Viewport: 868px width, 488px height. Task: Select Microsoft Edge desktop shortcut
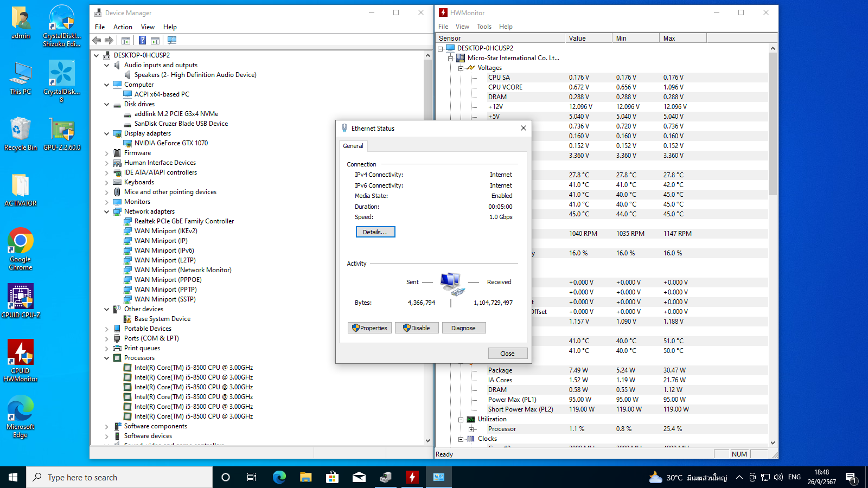[x=21, y=416]
